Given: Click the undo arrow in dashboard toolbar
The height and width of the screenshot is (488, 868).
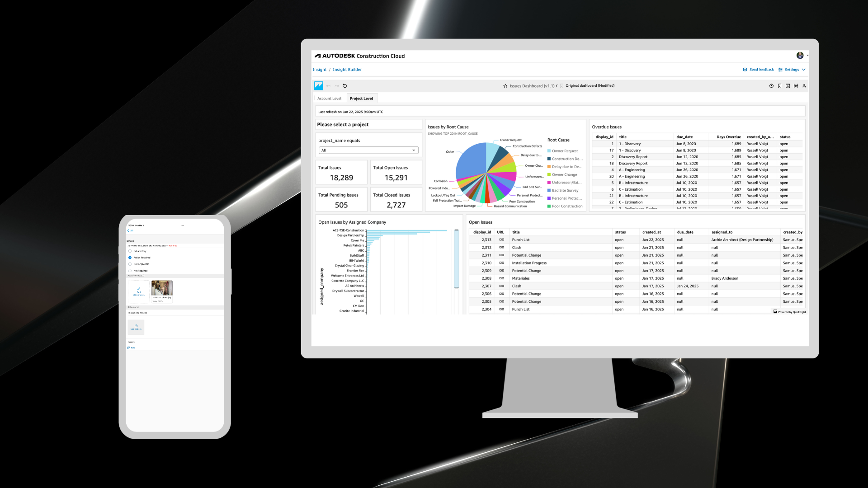Looking at the screenshot, I should [329, 86].
